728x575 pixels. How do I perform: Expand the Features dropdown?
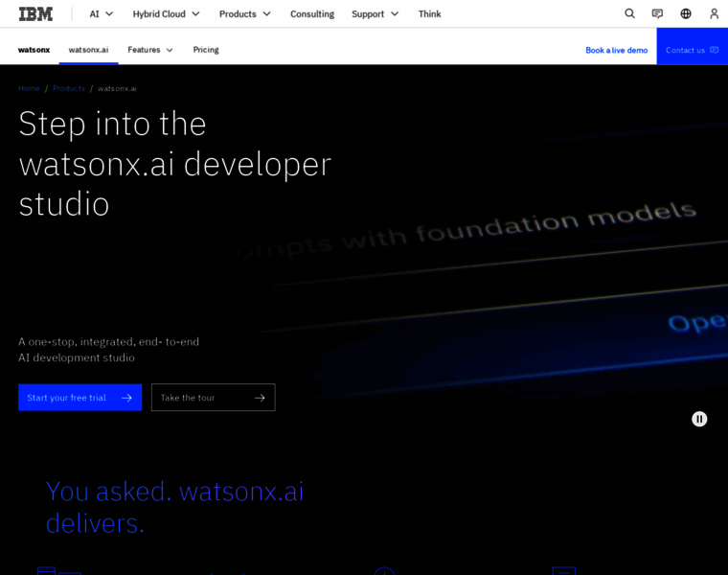tap(150, 50)
